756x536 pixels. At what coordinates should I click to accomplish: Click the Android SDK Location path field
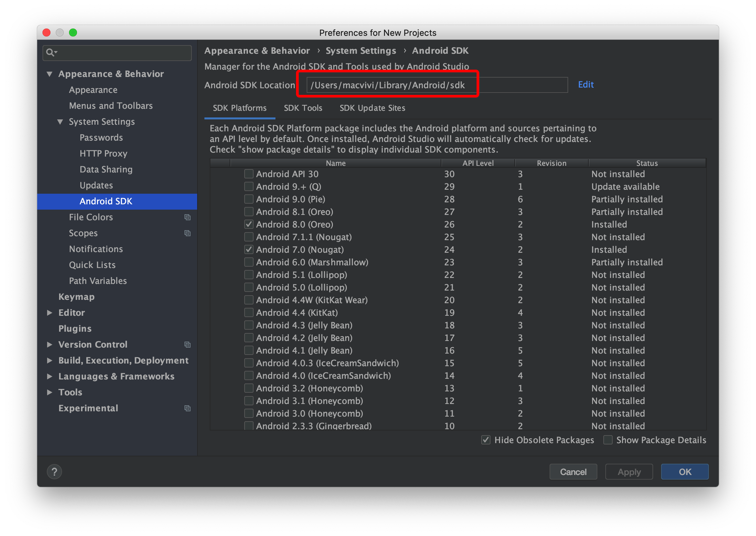(437, 85)
